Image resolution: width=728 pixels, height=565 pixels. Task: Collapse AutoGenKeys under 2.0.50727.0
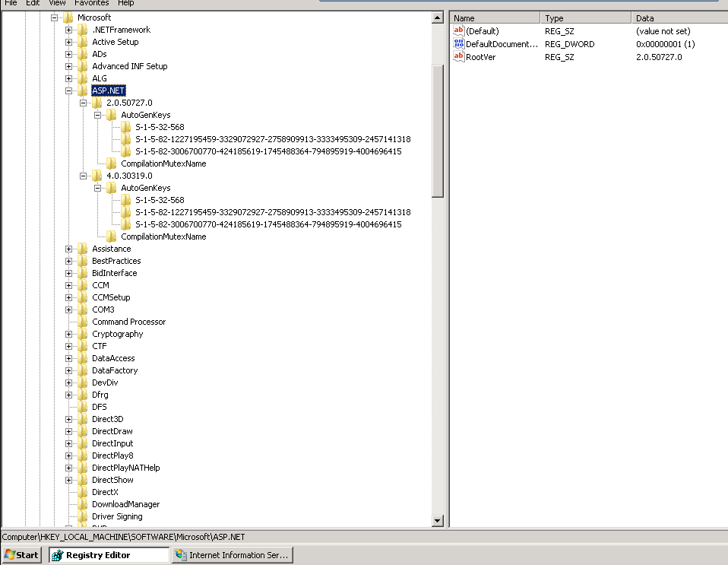(97, 115)
